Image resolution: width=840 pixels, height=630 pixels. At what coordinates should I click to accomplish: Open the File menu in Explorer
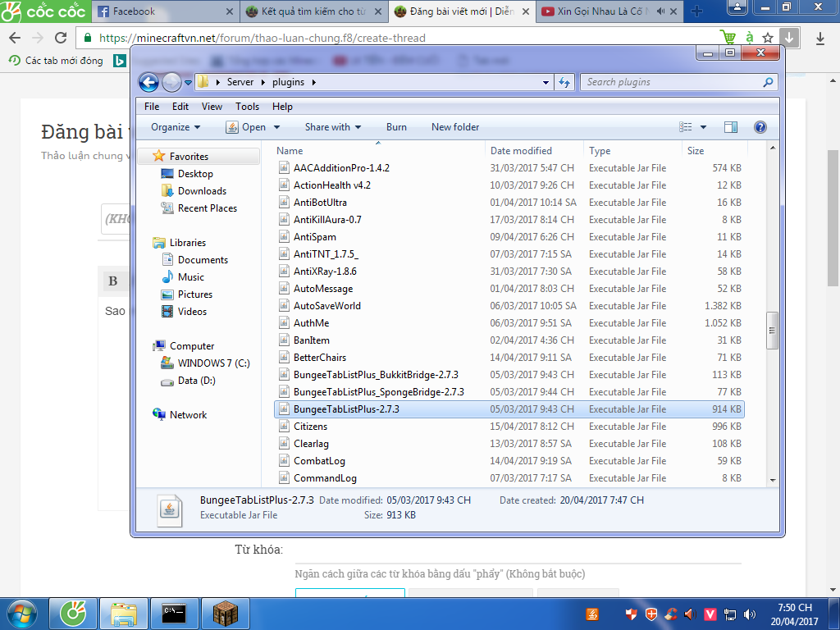point(152,107)
